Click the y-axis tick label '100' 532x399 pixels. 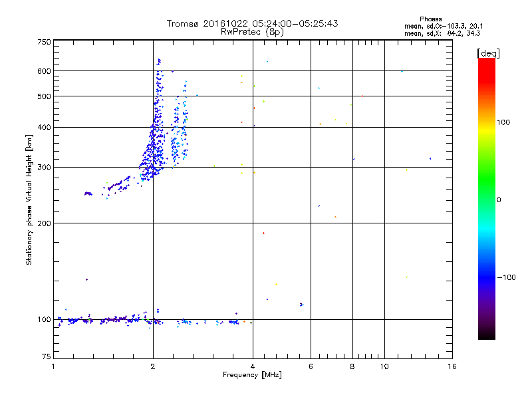44,320
